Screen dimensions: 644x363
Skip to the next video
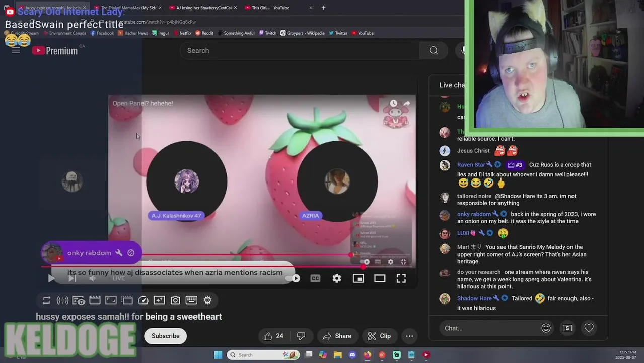72,278
